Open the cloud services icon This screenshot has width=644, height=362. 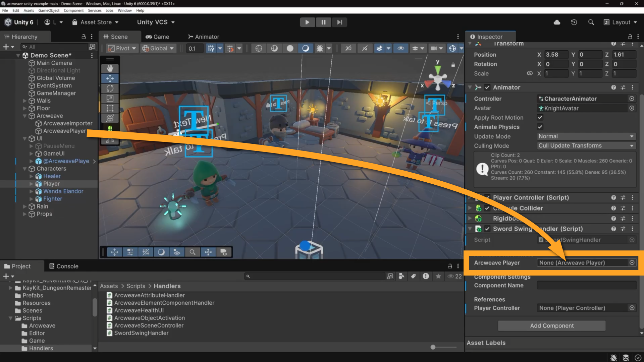[557, 22]
